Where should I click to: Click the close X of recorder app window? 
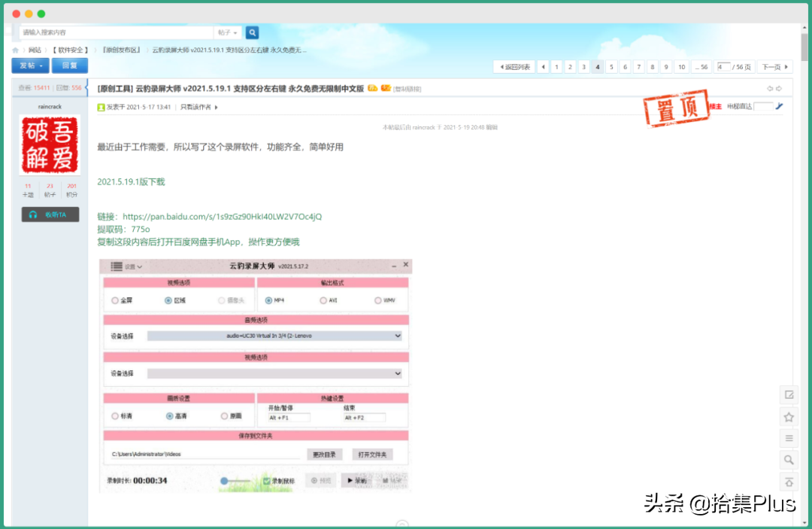405,265
